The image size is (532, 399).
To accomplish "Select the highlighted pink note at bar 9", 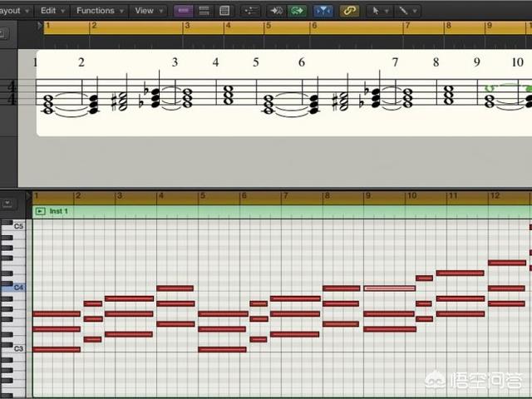I will [389, 288].
